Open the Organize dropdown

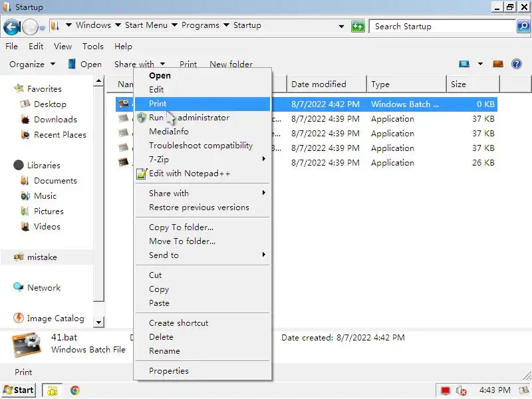[x=32, y=64]
